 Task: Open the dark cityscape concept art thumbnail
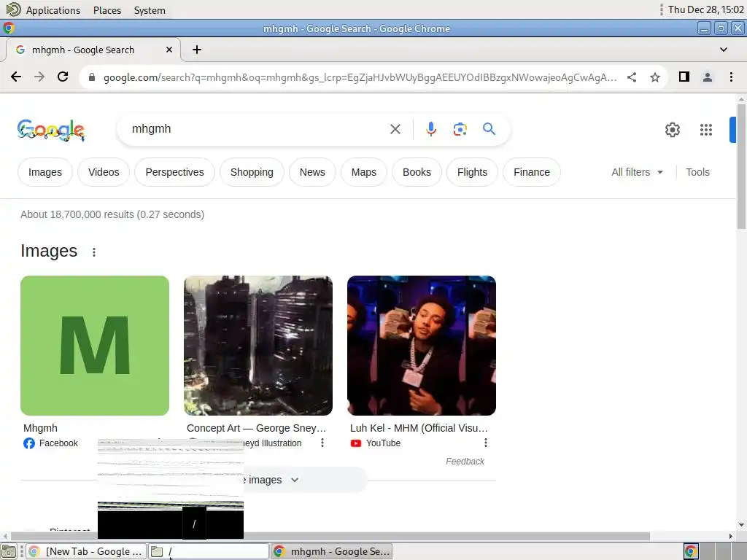point(258,345)
